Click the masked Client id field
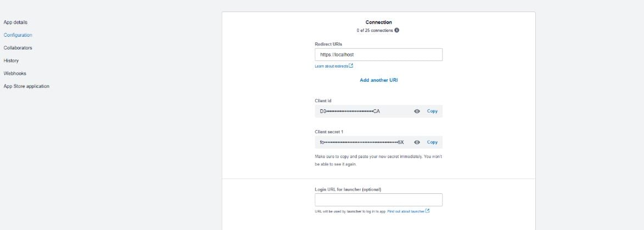This screenshot has height=230, width=644. click(x=379, y=111)
